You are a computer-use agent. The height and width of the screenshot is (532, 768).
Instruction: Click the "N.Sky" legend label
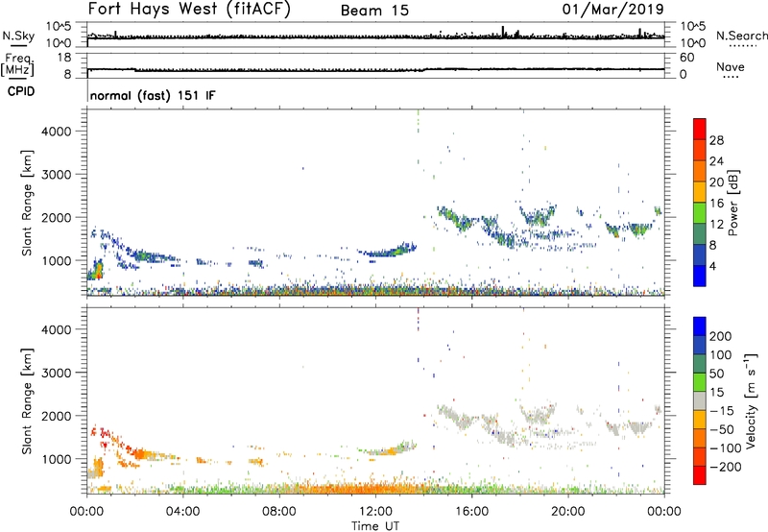pos(18,36)
